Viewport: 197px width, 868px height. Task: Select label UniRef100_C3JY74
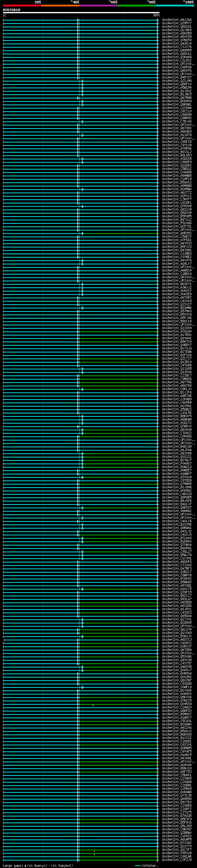point(177,47)
